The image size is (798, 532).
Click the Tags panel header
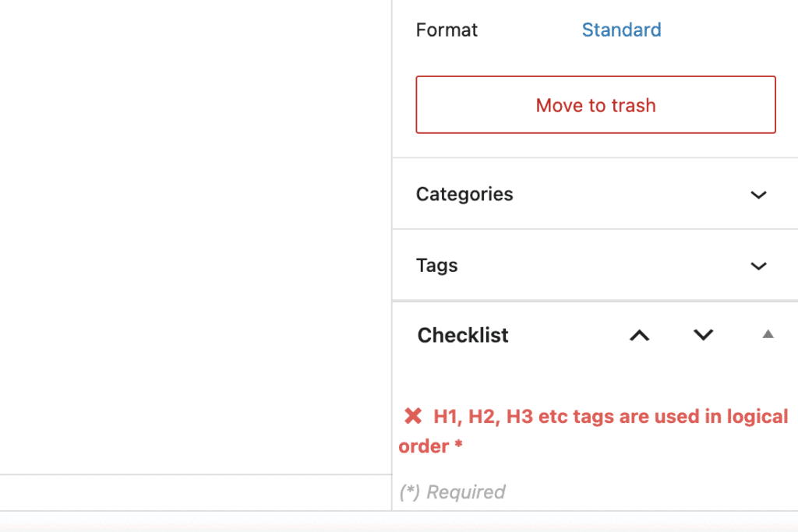[x=436, y=265]
